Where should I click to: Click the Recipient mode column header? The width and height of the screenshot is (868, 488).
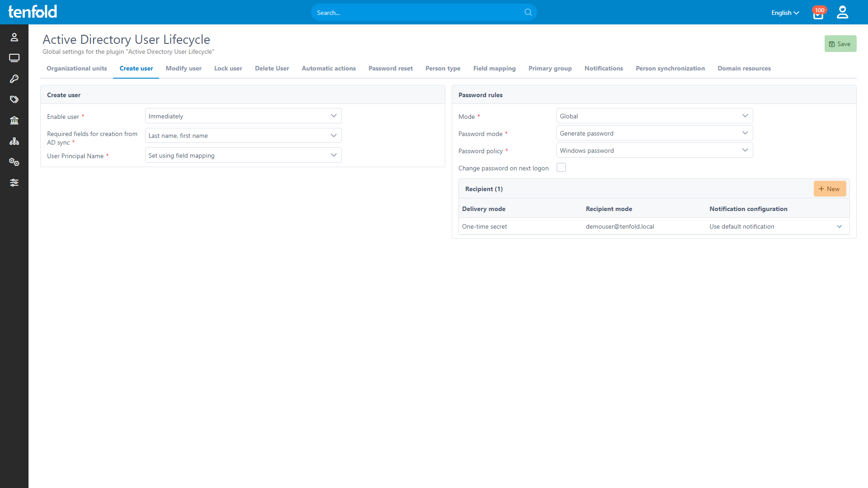click(609, 209)
